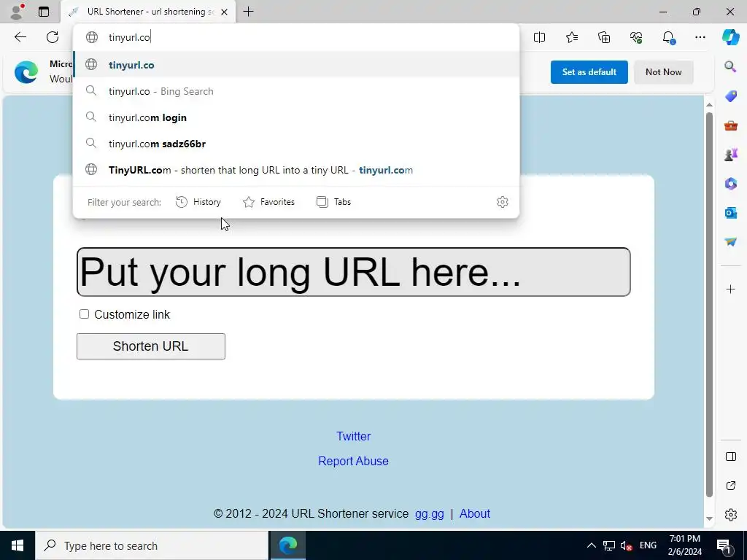The width and height of the screenshot is (747, 560).
Task: Open sidebar Games chess icon
Action: pos(730,155)
